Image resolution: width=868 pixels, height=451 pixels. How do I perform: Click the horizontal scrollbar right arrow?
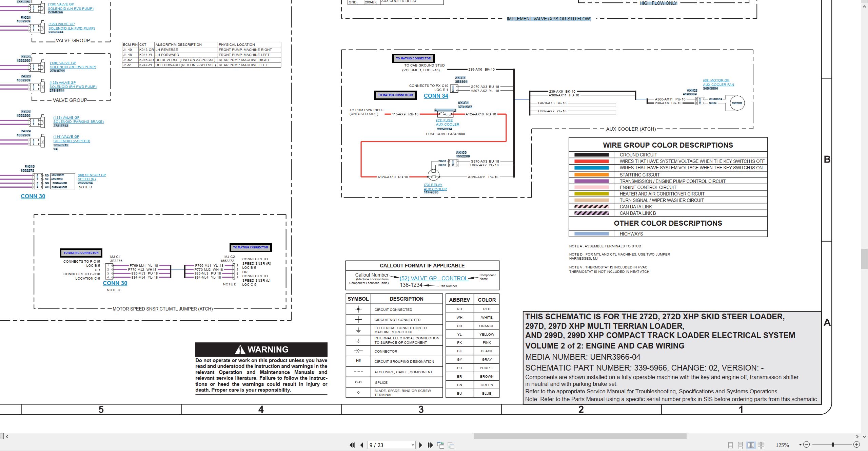(x=857, y=436)
